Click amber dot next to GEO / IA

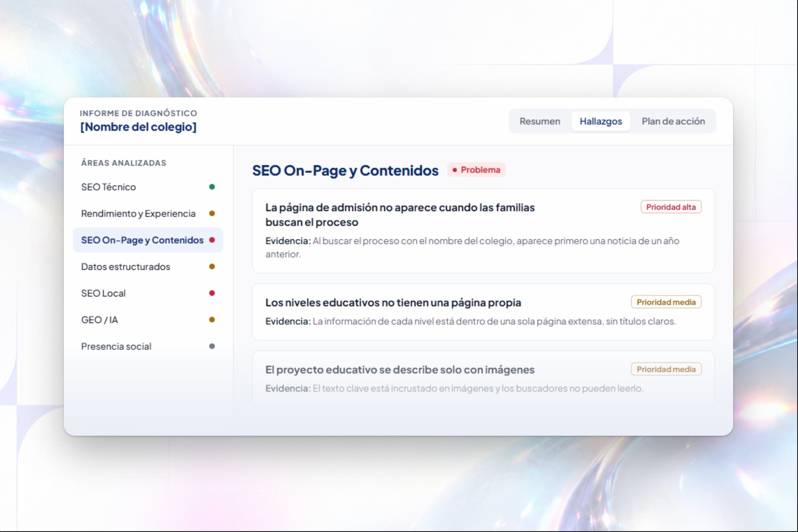(212, 320)
